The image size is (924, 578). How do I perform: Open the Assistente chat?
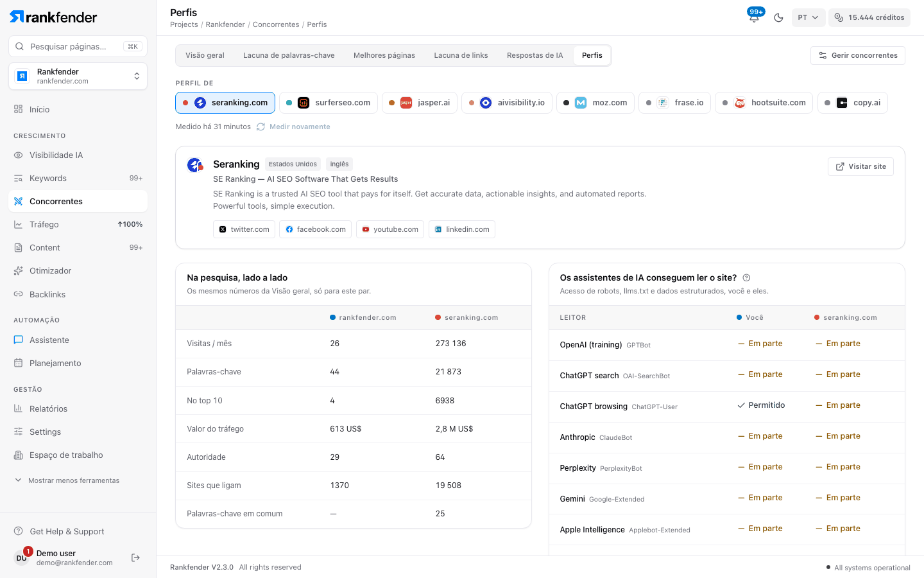(x=78, y=340)
